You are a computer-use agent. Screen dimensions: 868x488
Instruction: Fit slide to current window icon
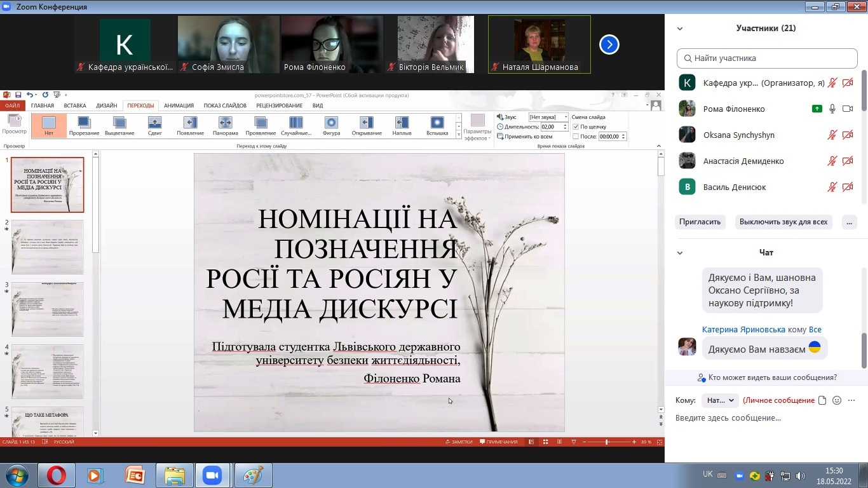(x=658, y=442)
